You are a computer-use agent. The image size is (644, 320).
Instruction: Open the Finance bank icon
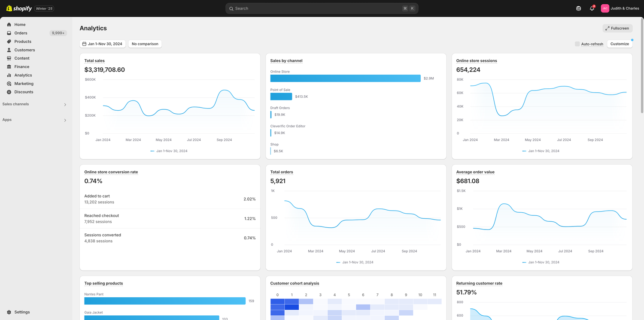click(x=9, y=66)
